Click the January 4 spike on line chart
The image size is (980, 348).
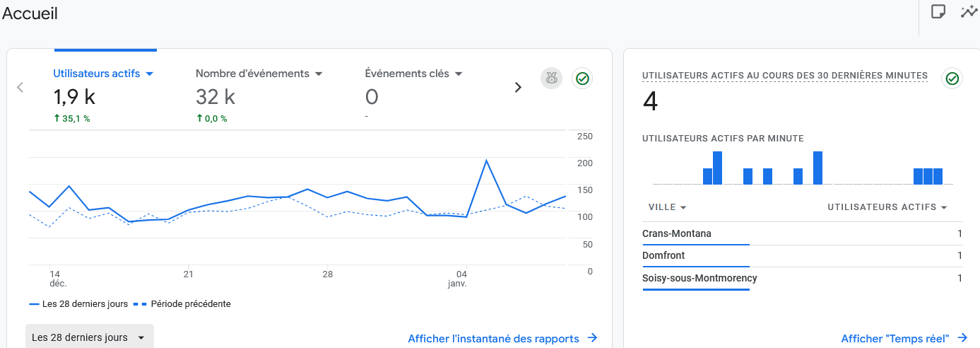pos(486,161)
